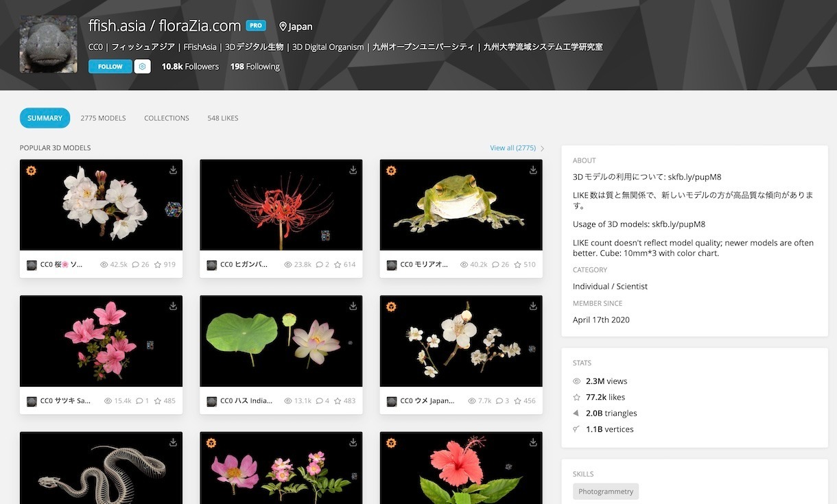Download the CC0 ヒガンバ red spider lily model
The height and width of the screenshot is (504, 837).
tap(353, 170)
